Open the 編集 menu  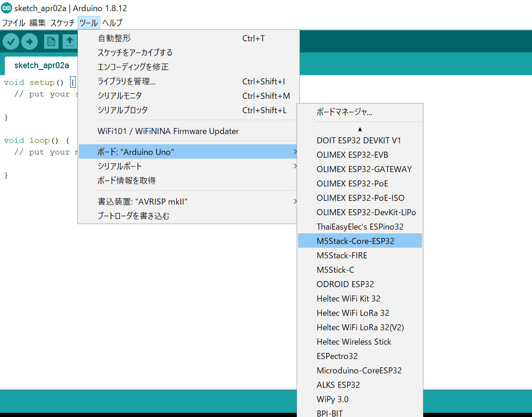[38, 22]
